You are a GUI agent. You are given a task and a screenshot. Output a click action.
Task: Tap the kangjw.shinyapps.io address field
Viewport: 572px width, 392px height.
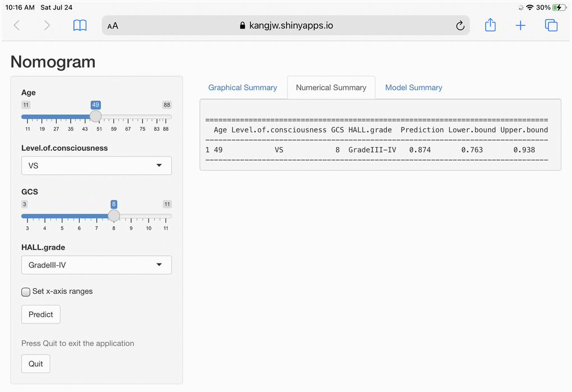point(286,25)
